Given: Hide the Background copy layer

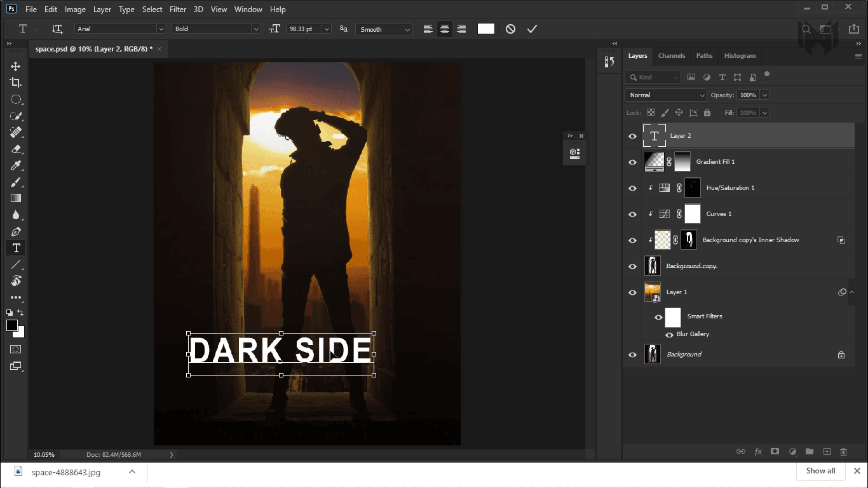Looking at the screenshot, I should (x=632, y=266).
